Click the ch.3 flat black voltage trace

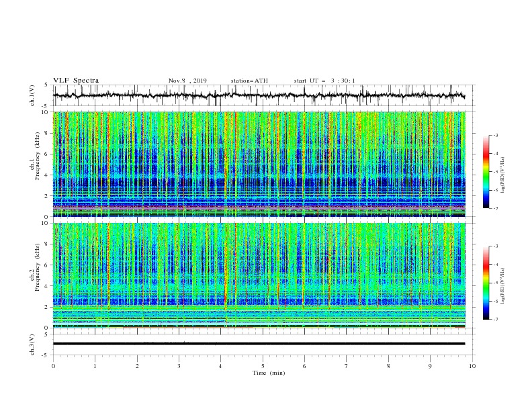(x=259, y=344)
